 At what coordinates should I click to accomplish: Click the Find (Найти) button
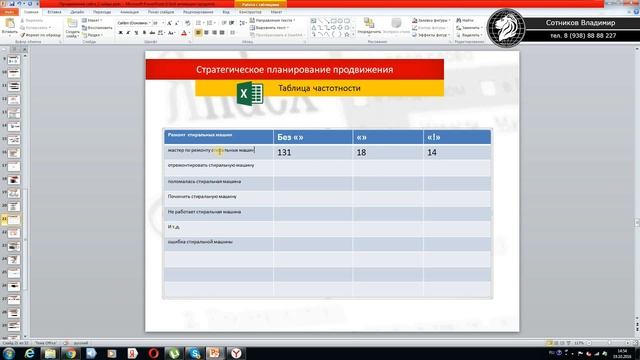(x=465, y=20)
